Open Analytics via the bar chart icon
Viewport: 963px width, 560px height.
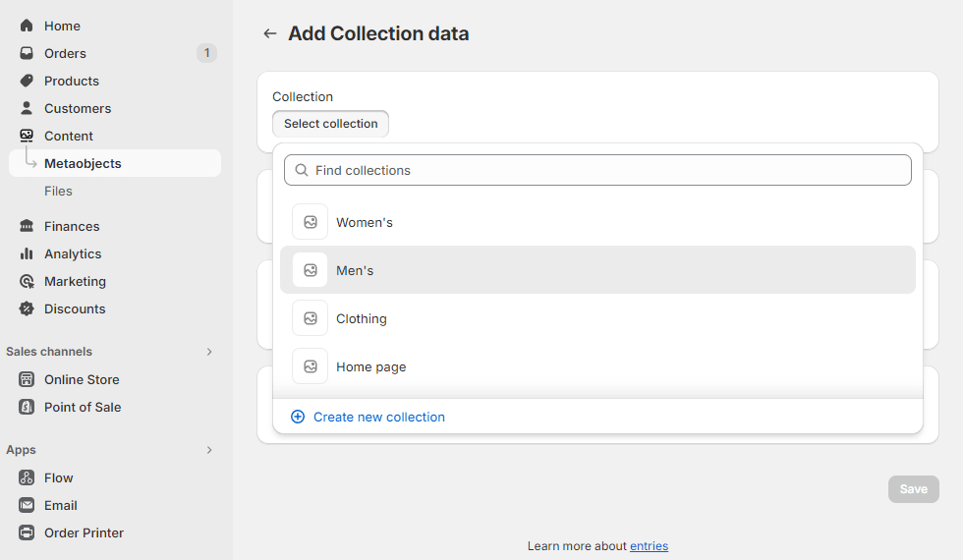(27, 253)
